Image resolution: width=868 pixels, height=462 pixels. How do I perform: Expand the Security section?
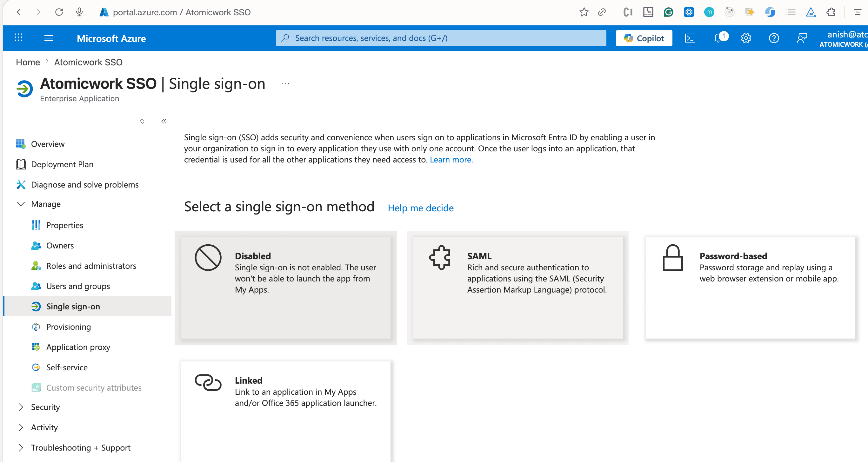pyautogui.click(x=21, y=407)
